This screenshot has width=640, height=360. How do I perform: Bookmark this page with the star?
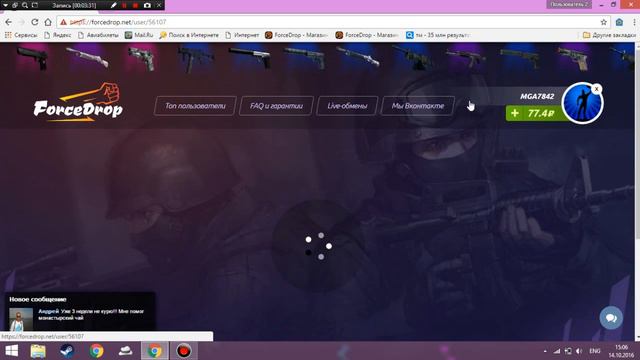click(x=603, y=22)
